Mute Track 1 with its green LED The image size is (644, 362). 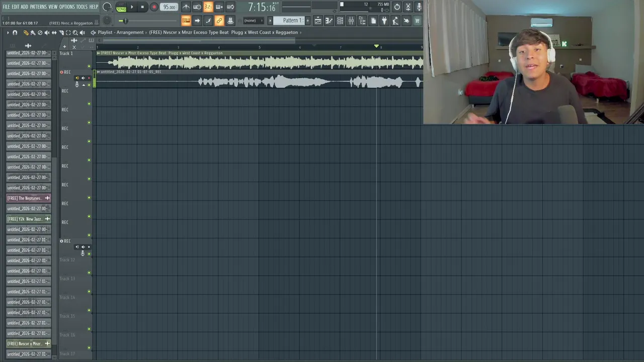(90, 66)
